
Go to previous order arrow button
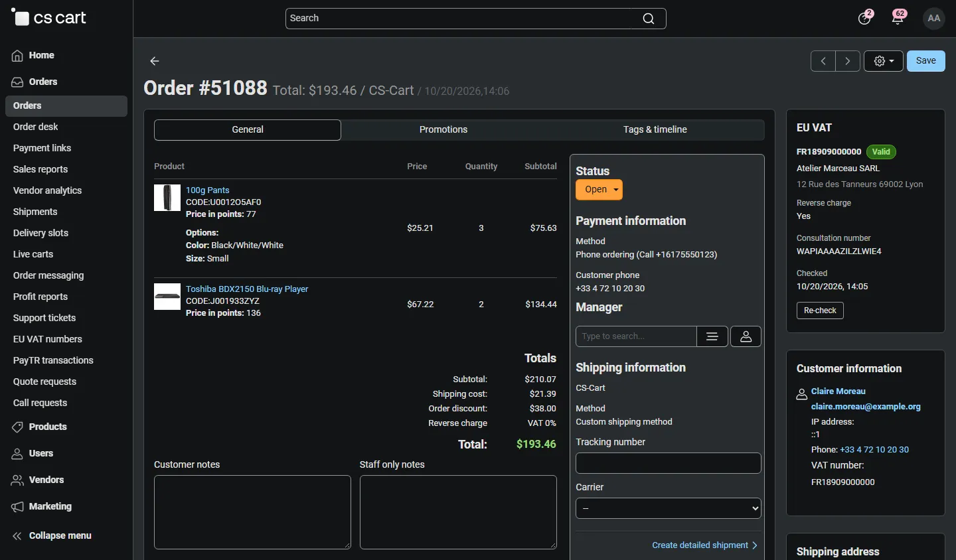click(823, 61)
